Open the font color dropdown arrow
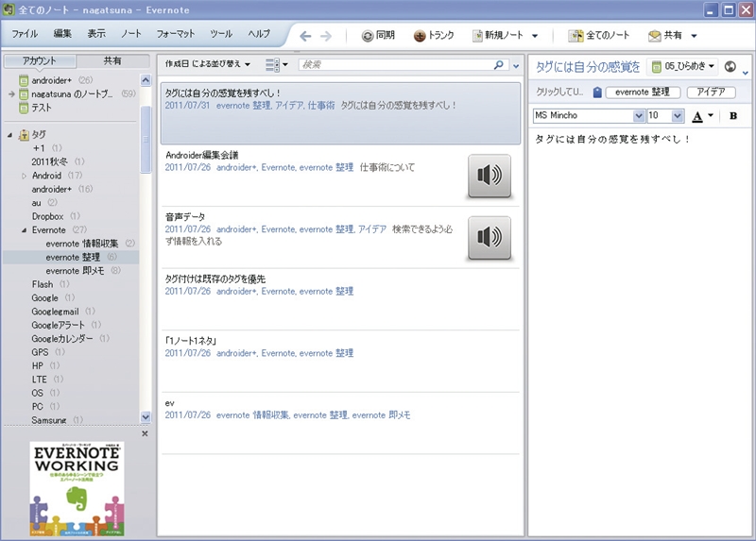The height and width of the screenshot is (541, 756). pyautogui.click(x=711, y=115)
